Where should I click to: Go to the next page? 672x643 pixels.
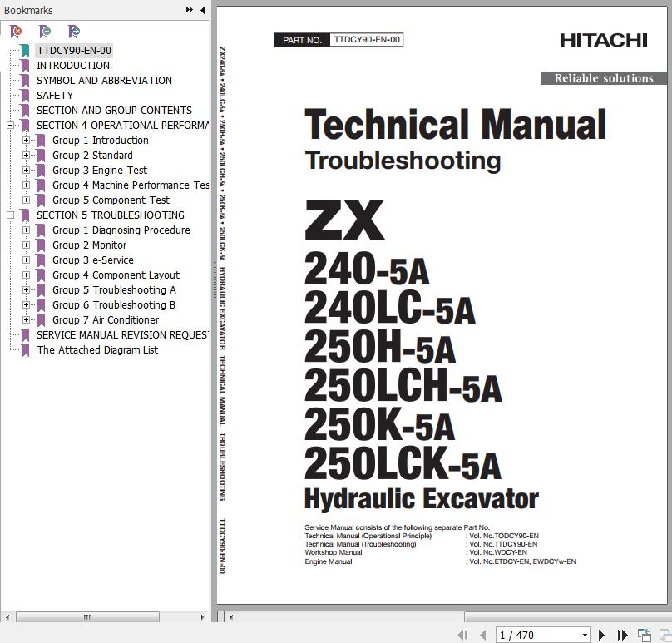pyautogui.click(x=601, y=635)
